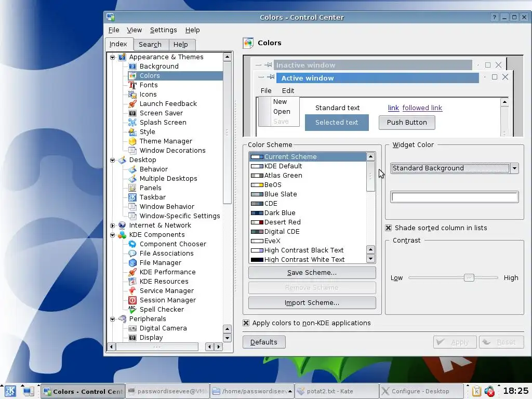Collapse the Peripherals tree branch

[x=112, y=319]
